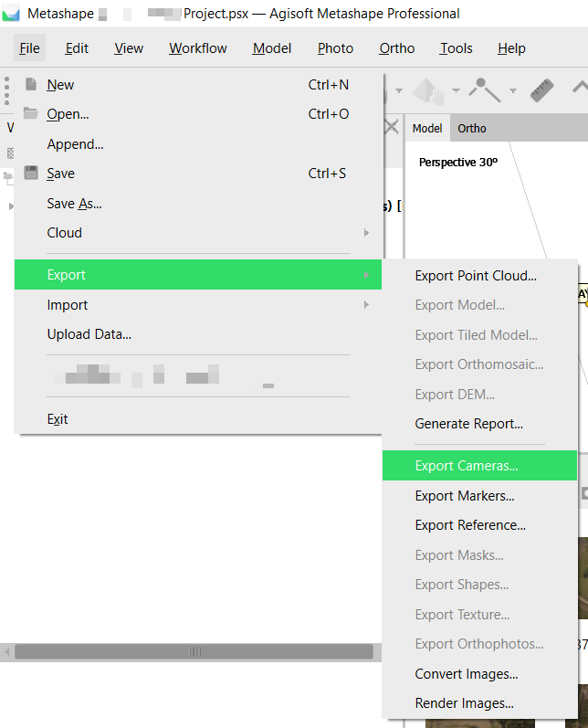Open the Ortho menu

tap(397, 47)
